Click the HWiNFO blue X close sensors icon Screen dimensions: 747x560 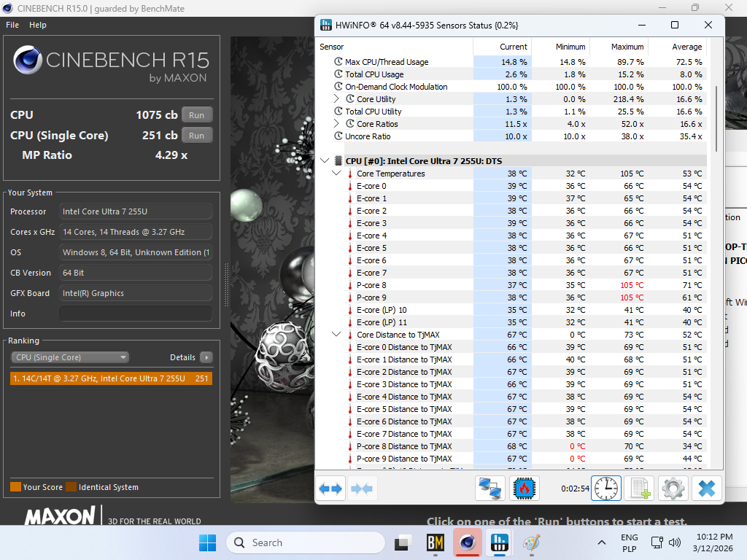[707, 489]
